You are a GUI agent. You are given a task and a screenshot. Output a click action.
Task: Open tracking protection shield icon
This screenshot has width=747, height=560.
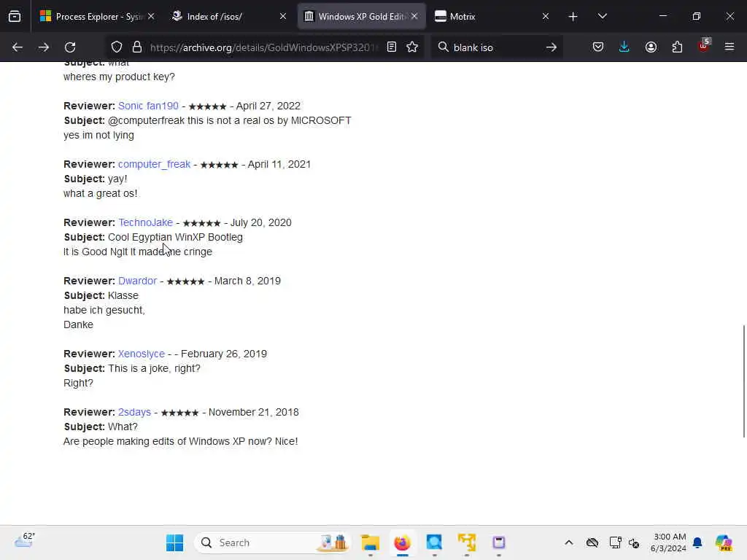[117, 47]
